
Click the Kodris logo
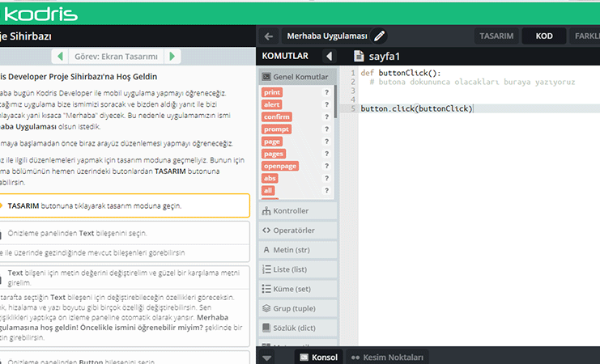point(40,14)
